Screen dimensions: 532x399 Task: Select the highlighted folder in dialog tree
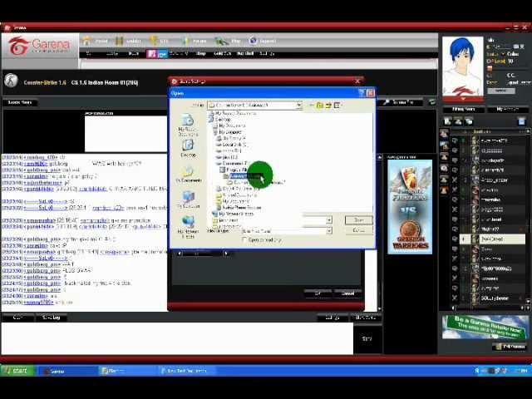[x=245, y=176]
